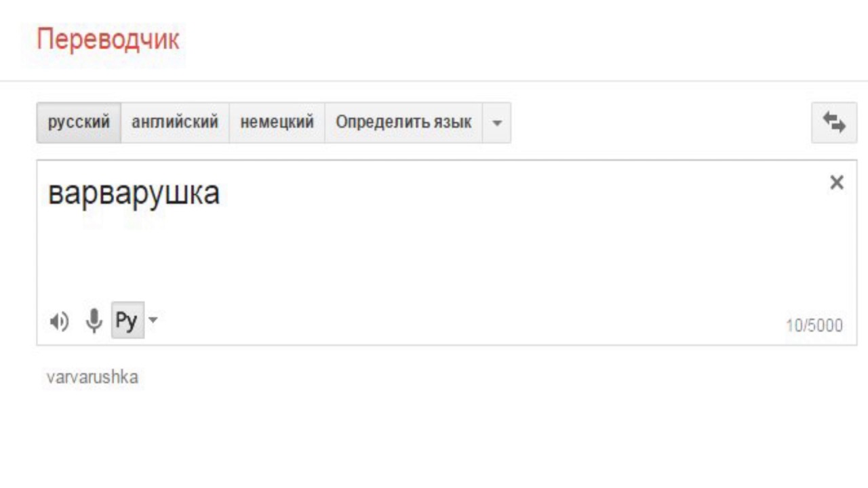Open the input tools dropdown arrow
The height and width of the screenshot is (488, 868).
(153, 319)
